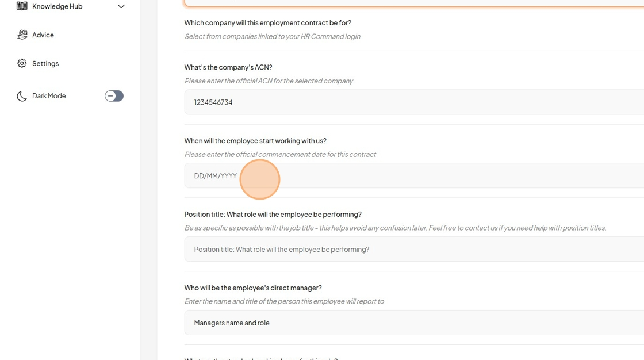This screenshot has height=360, width=644.
Task: Go to Settings in the sidebar
Action: 45,63
